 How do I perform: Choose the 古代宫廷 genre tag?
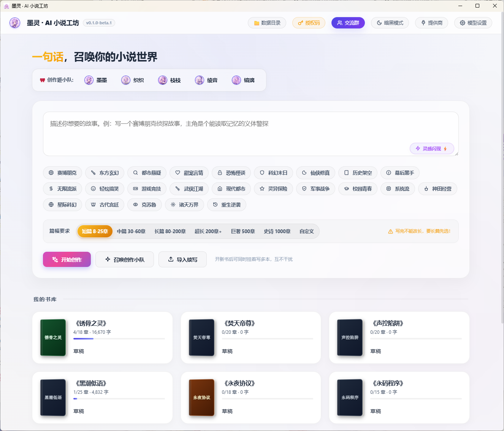click(x=105, y=205)
